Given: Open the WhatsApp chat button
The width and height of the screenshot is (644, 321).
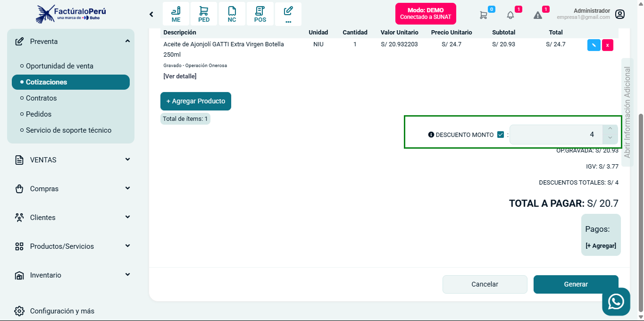Looking at the screenshot, I should tap(616, 302).
